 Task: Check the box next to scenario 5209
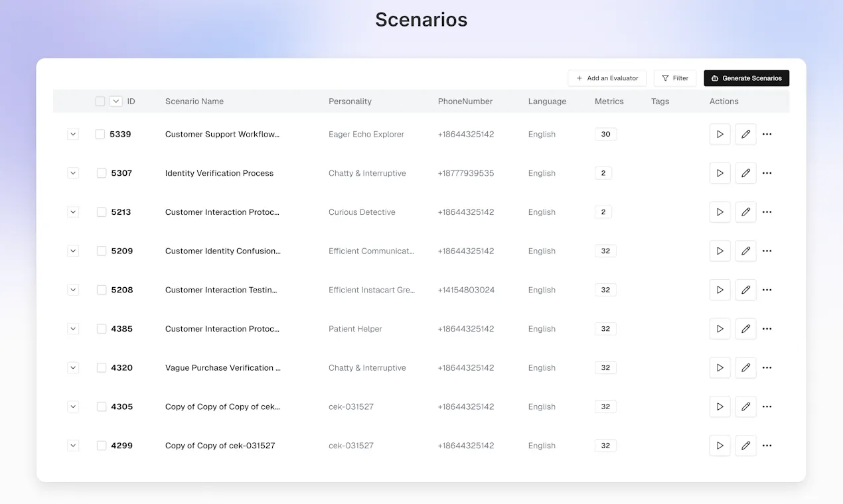[x=102, y=251]
